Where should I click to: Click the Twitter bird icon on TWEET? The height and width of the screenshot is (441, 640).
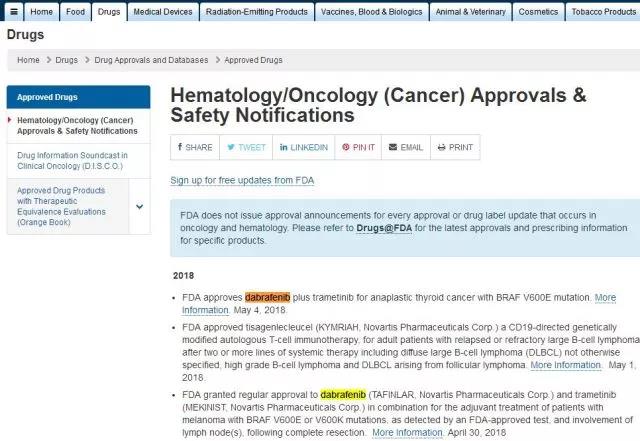coord(231,147)
